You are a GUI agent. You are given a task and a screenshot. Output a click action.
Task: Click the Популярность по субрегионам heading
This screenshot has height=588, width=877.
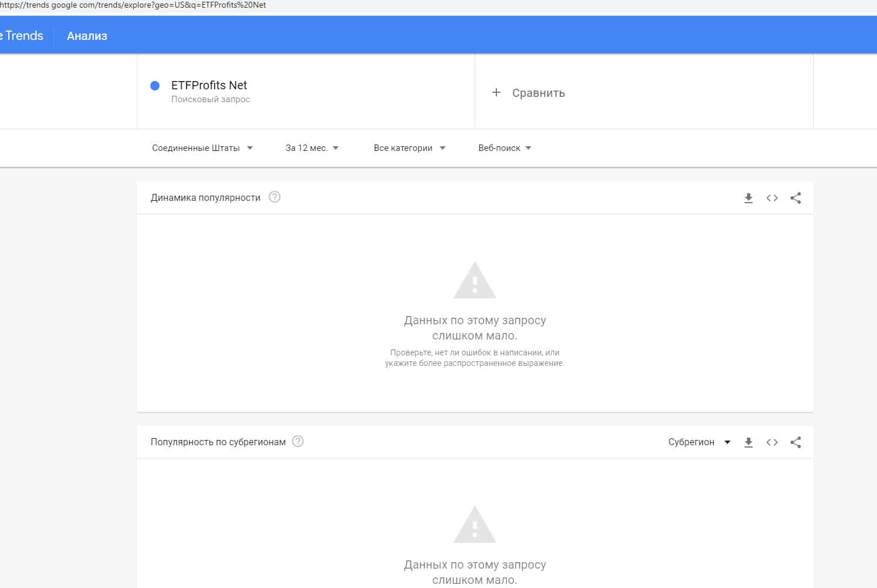click(x=218, y=442)
